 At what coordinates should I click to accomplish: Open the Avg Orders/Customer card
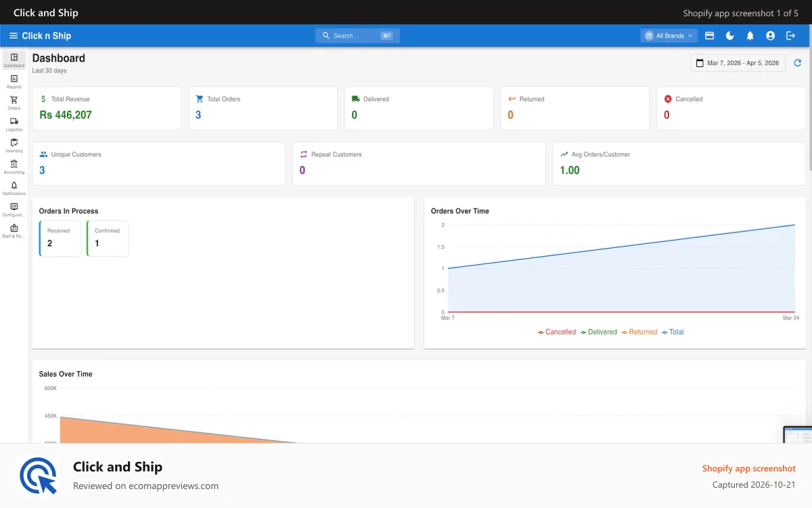679,163
